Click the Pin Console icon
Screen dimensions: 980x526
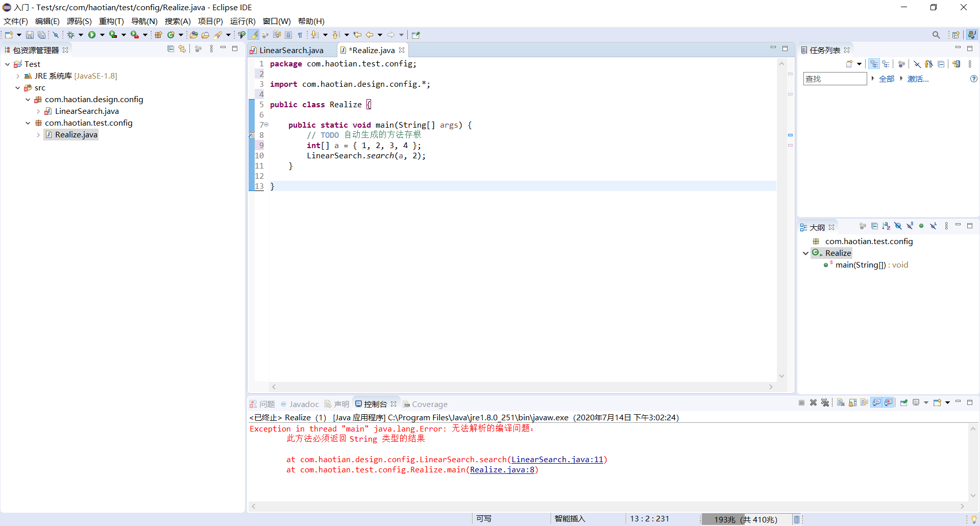(904, 403)
